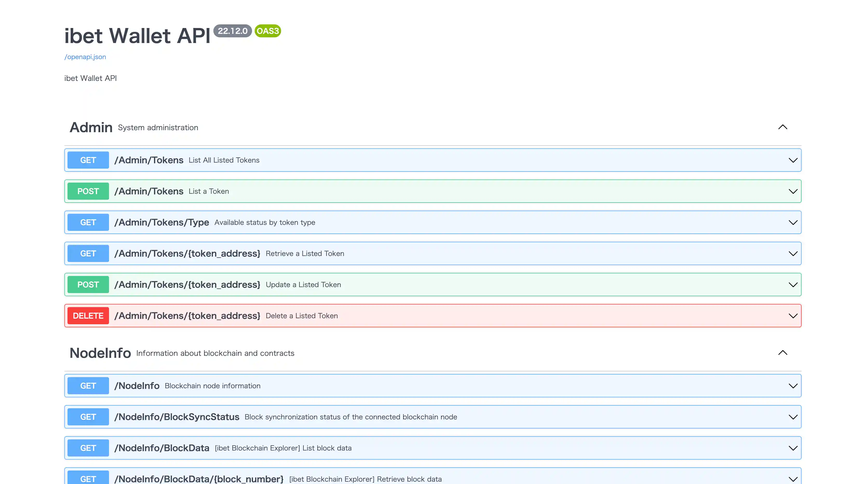Click the red DELETE method badge

pos(88,316)
